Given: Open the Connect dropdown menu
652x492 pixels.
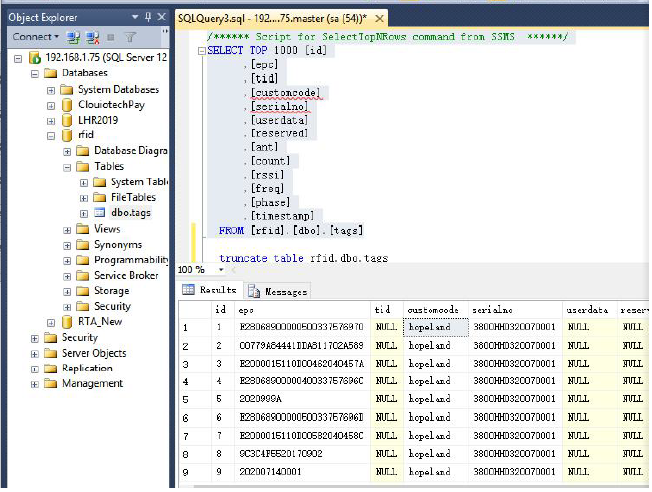Looking at the screenshot, I should point(35,37).
